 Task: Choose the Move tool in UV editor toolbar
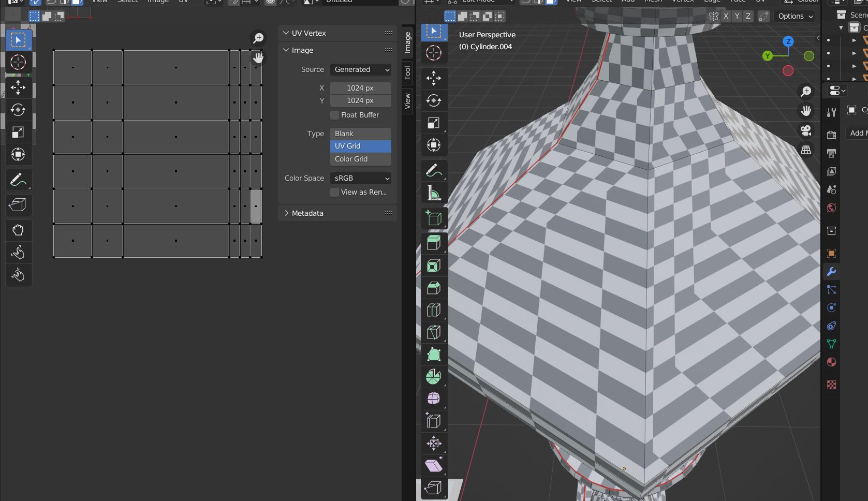(18, 87)
